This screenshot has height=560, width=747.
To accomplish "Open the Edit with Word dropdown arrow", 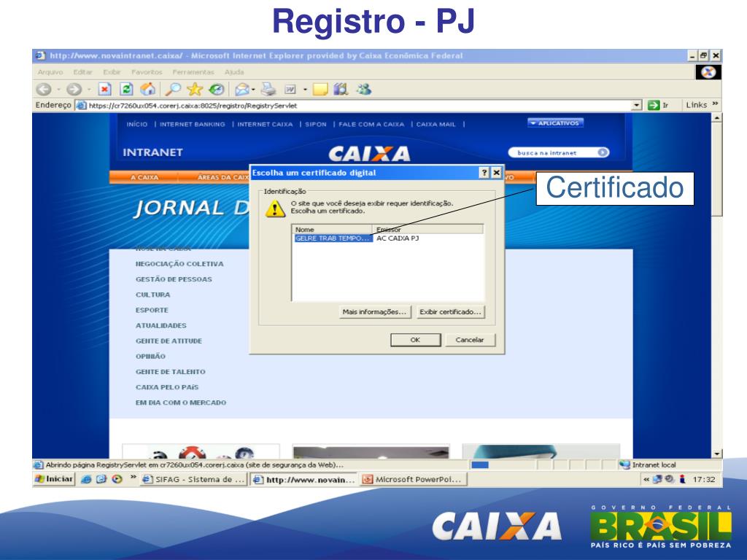I will (x=305, y=90).
